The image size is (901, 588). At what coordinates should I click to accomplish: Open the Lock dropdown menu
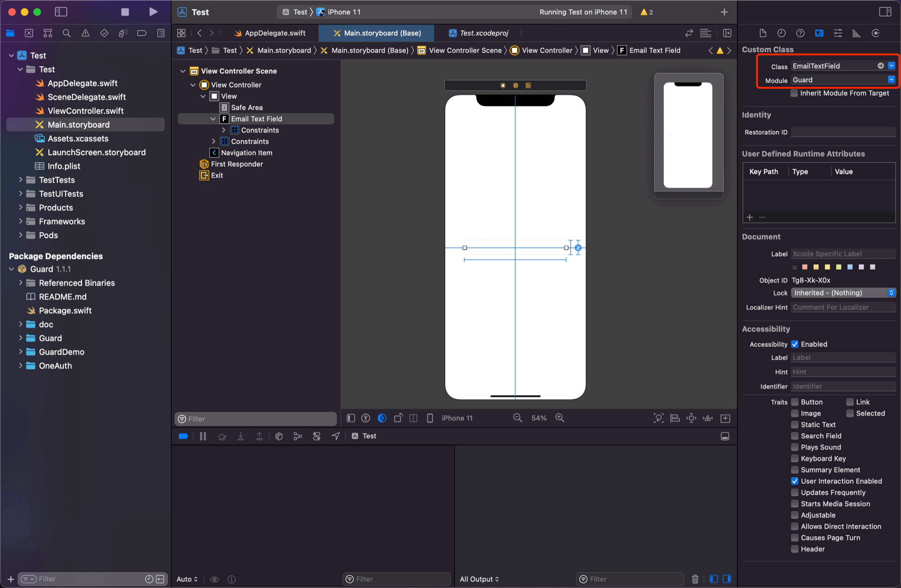pyautogui.click(x=843, y=293)
